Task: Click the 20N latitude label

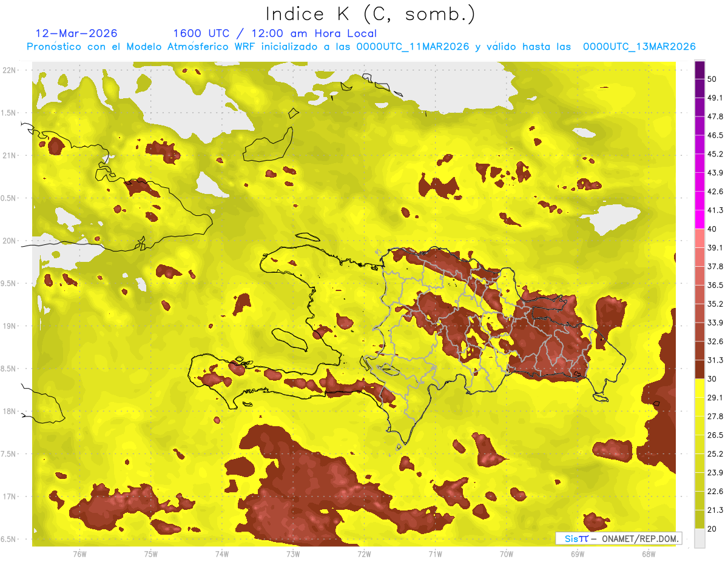Action: (x=10, y=241)
